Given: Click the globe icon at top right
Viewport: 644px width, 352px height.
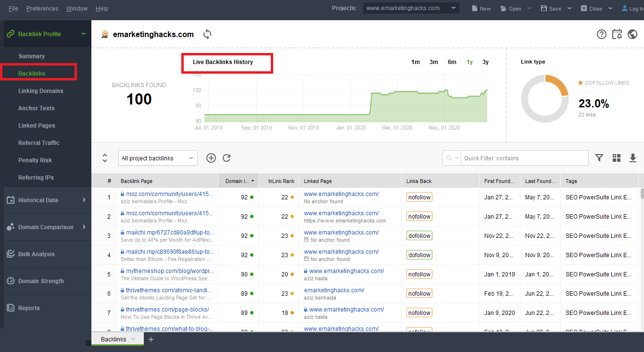Looking at the screenshot, I should pos(632,34).
